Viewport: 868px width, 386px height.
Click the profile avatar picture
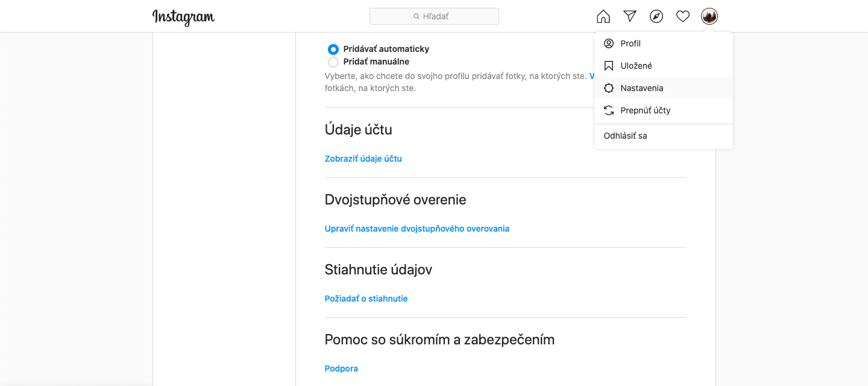coord(709,16)
